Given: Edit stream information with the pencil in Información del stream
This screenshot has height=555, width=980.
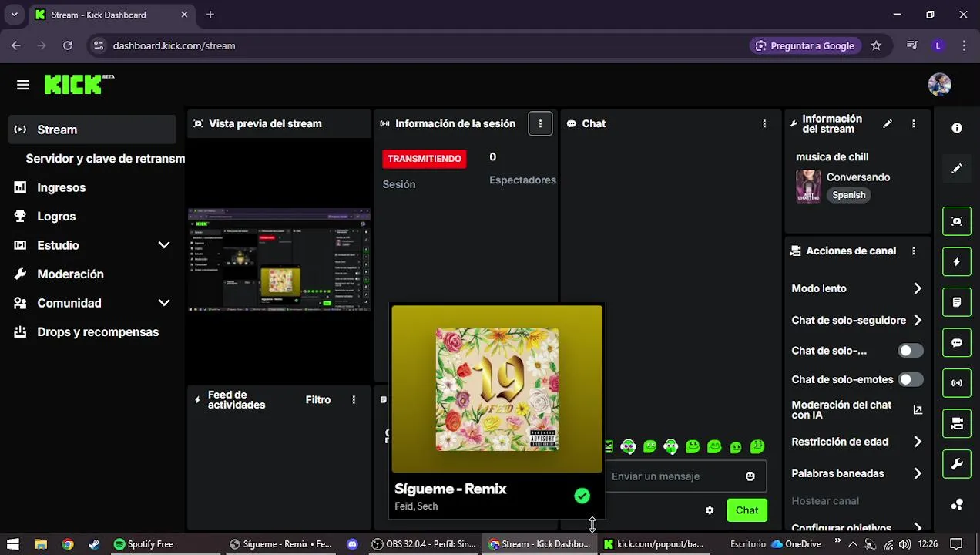Looking at the screenshot, I should [888, 123].
